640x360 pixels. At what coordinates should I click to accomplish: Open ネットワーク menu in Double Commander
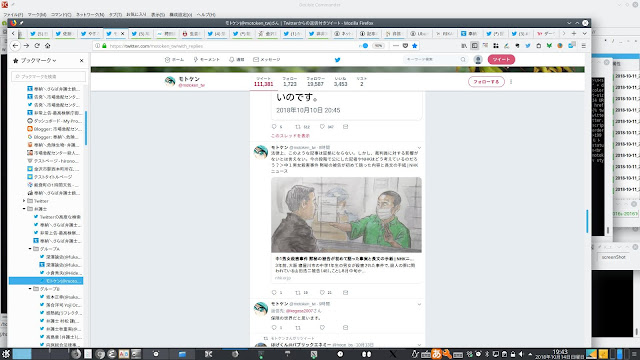click(90, 14)
